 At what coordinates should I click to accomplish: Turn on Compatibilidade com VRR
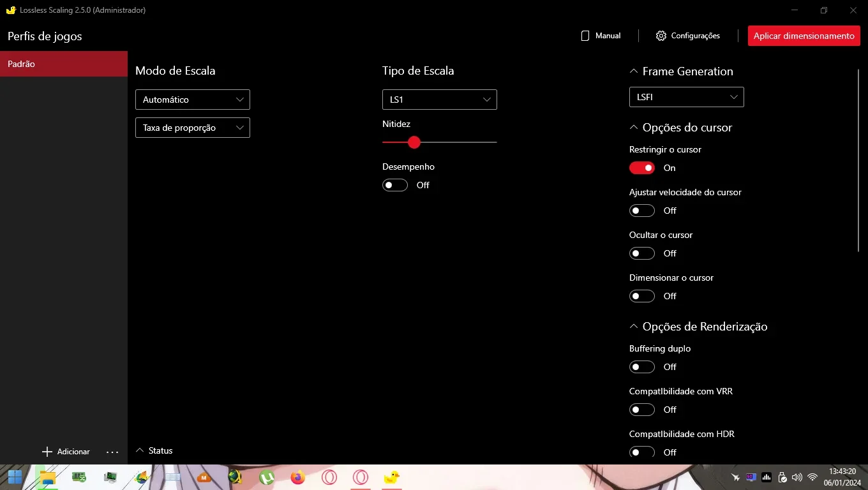[642, 410]
